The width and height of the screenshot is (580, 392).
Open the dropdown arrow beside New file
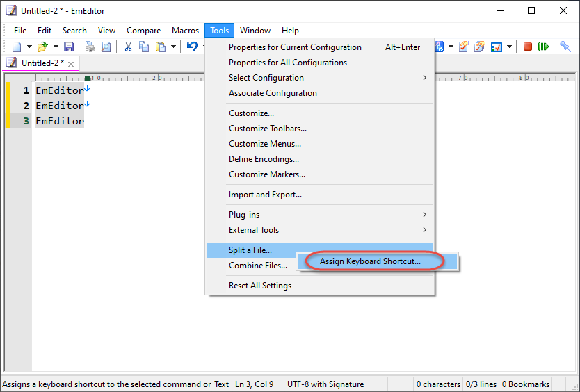[29, 47]
